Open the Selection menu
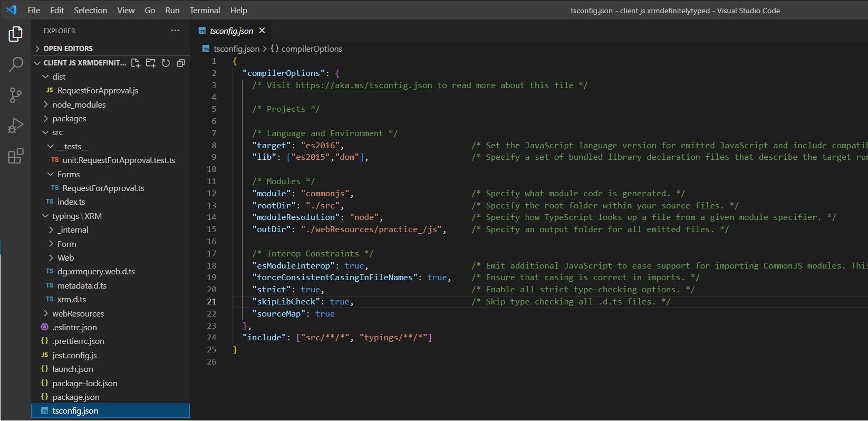 [x=90, y=11]
